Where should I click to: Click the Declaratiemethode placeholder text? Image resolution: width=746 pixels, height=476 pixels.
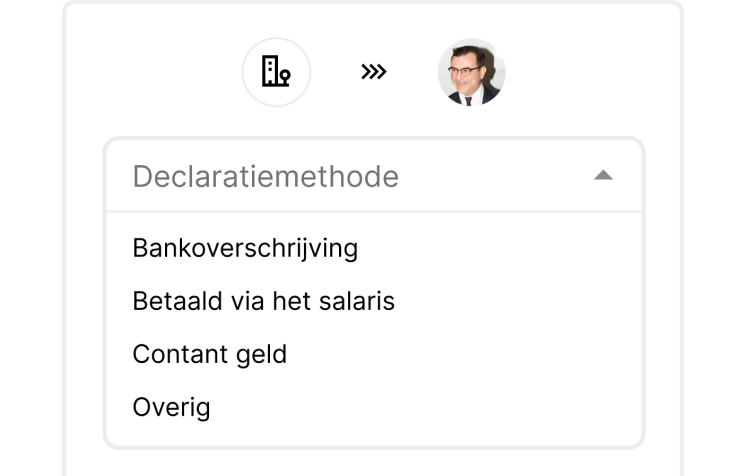(x=265, y=177)
